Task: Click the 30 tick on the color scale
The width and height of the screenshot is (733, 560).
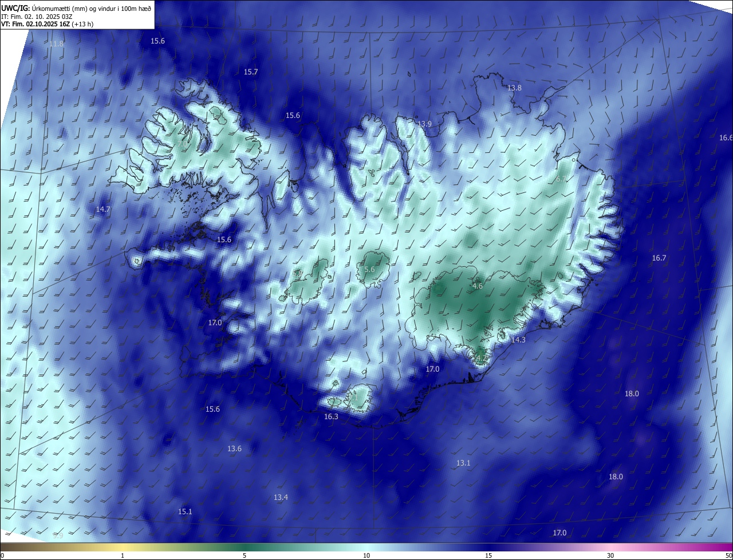Action: 610,555
